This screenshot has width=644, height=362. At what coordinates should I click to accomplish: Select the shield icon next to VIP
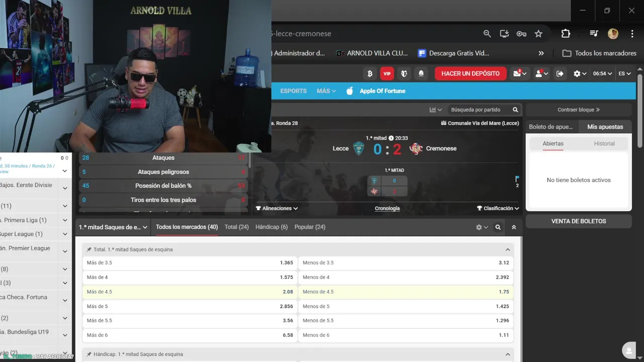click(x=404, y=73)
